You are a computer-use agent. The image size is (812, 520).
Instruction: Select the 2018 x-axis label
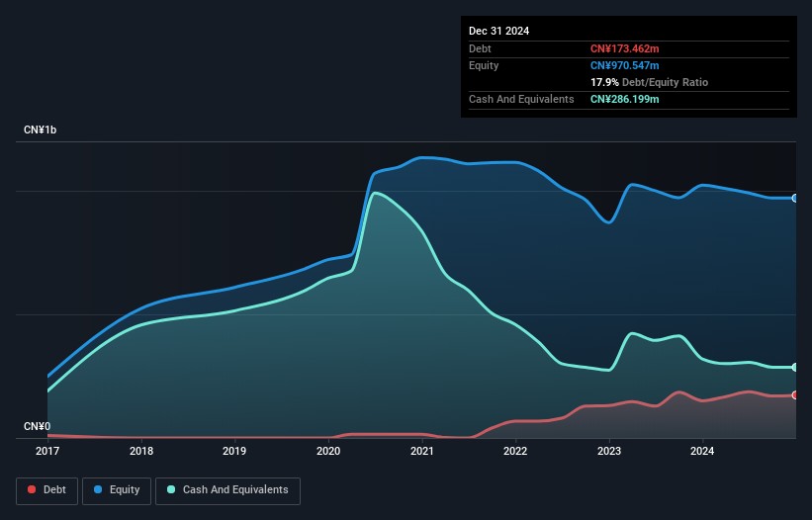[x=141, y=452]
